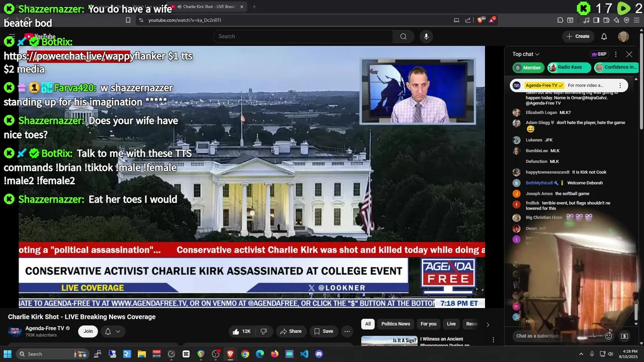Click the browser address bar URL
Viewport: 644px width, 362px height.
[x=185, y=20]
